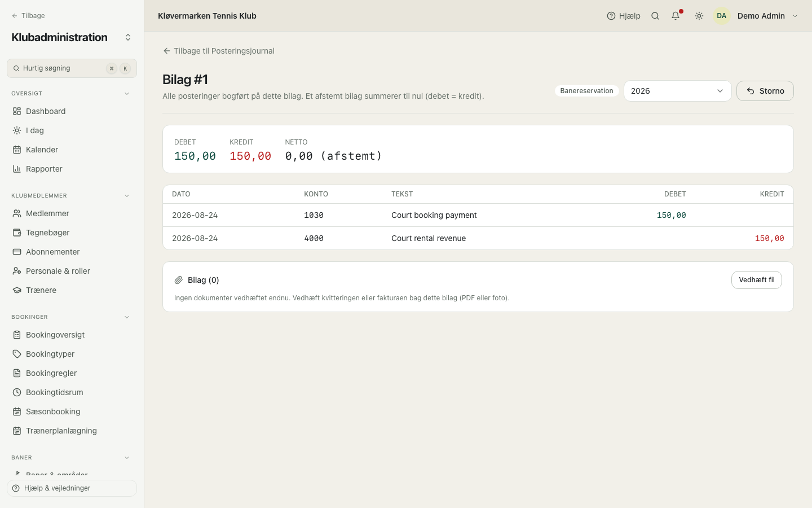Click the Trænerplanlægning calendar icon

pyautogui.click(x=17, y=431)
